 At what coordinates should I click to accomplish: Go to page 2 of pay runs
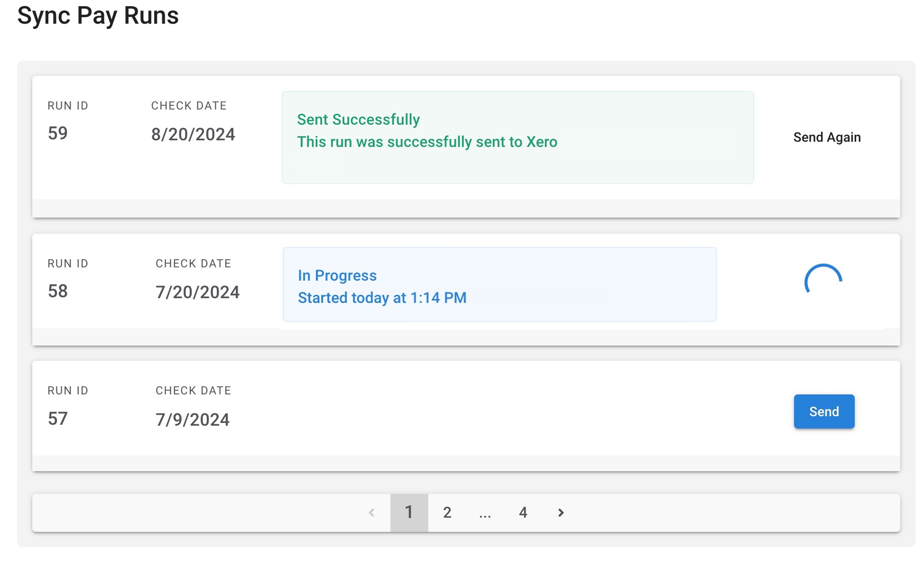[447, 512]
